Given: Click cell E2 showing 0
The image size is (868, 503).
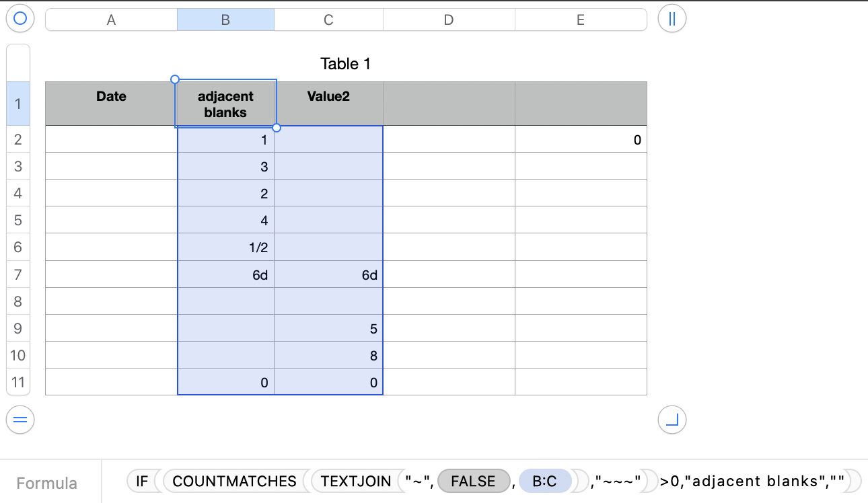Looking at the screenshot, I should [x=580, y=140].
